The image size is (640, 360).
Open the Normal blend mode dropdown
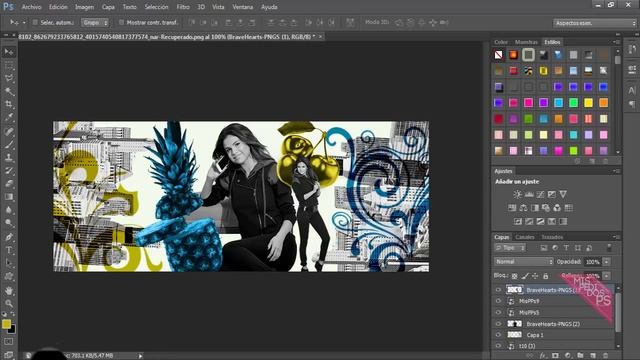[524, 262]
